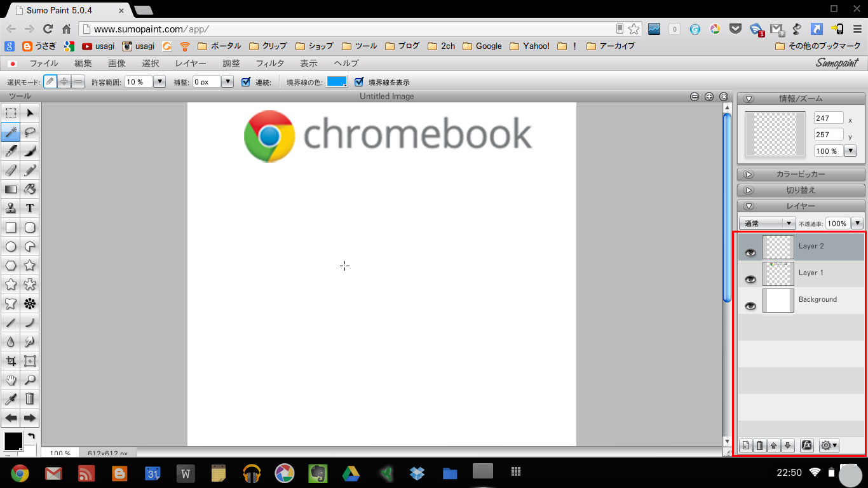
Task: Hide Layer 1 with its eye icon
Action: point(750,279)
